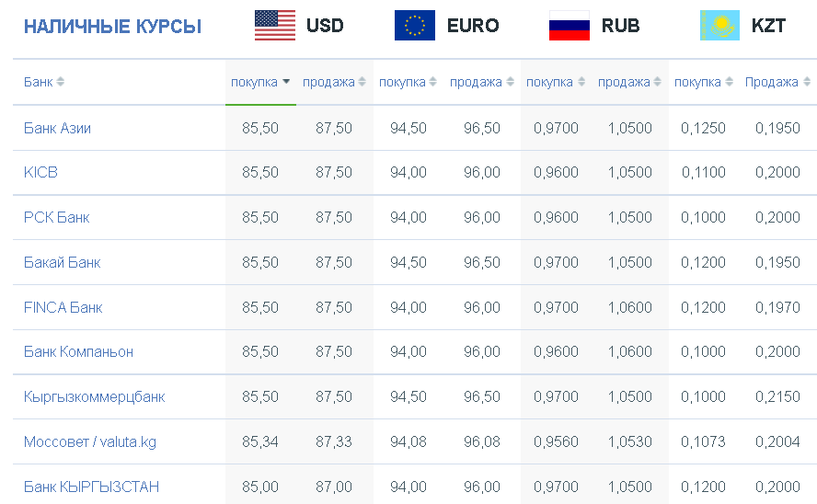Click the Russian flag icon
The height and width of the screenshot is (504, 817).
570,26
